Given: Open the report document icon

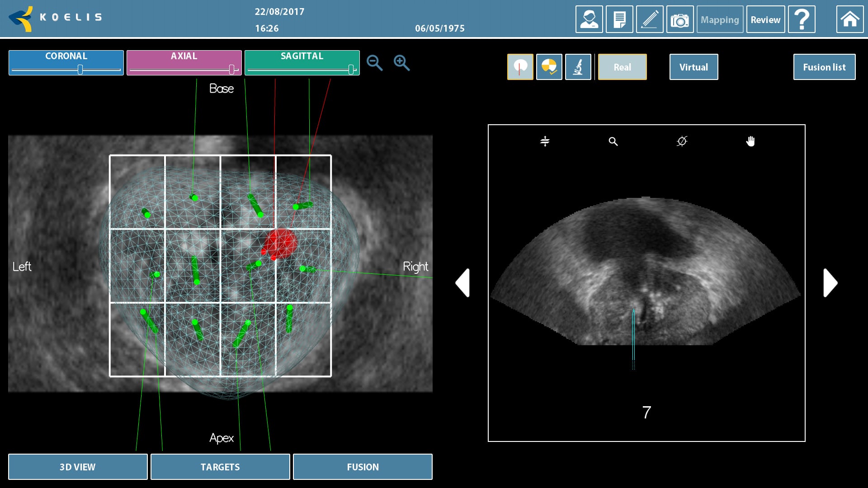Looking at the screenshot, I should click(619, 19).
